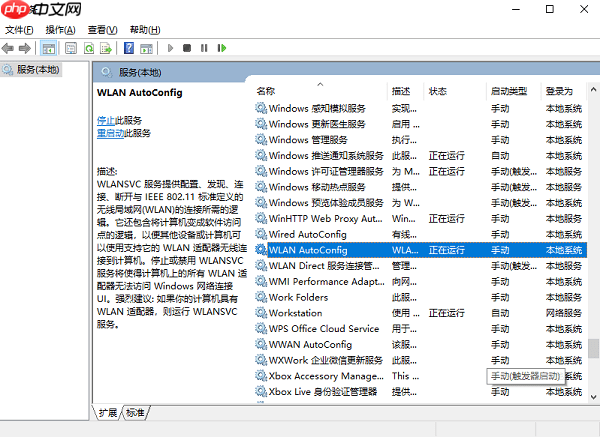Select the WLAN Direct 服务连接管... row
This screenshot has width=600, height=437.
tap(419, 266)
